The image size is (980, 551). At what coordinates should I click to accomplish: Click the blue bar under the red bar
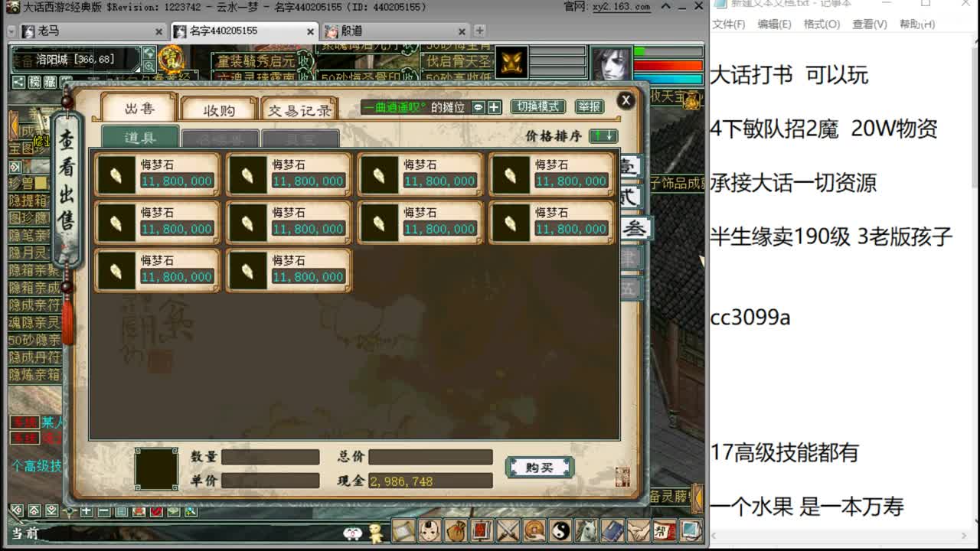tap(668, 78)
